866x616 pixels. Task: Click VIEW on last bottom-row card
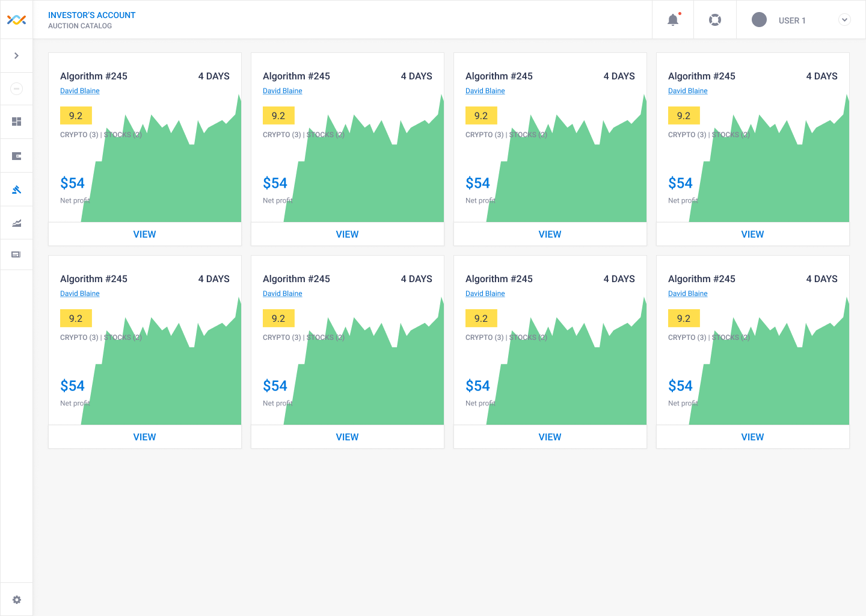coord(752,437)
